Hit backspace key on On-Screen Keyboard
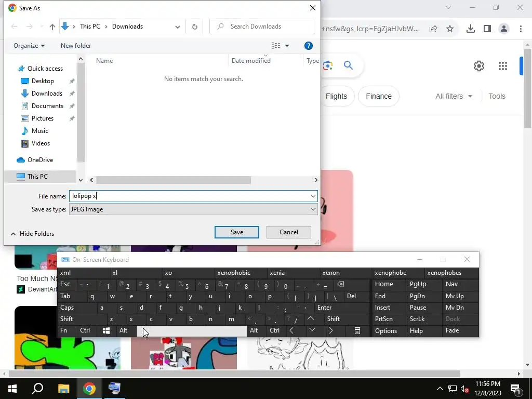 click(340, 284)
